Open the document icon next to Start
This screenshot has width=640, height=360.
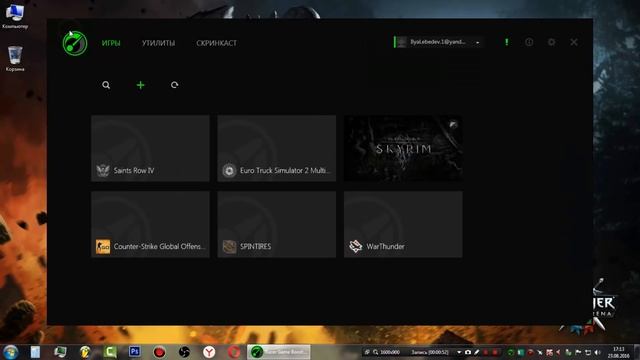tap(35, 352)
